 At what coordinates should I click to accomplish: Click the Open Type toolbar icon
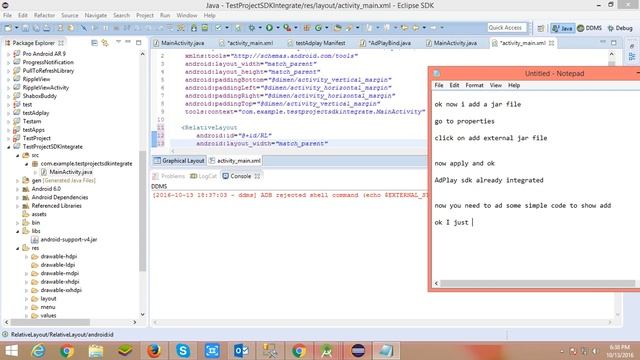pyautogui.click(x=338, y=28)
